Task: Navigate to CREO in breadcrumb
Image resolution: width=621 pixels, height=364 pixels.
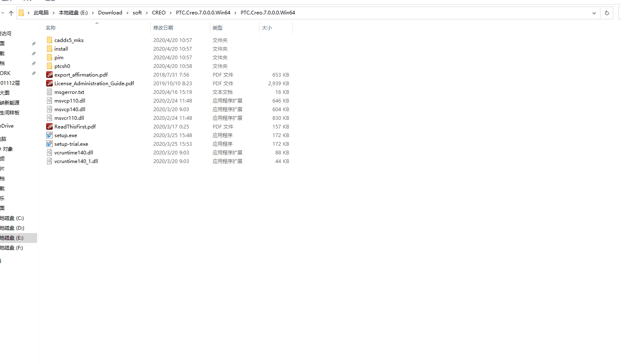Action: click(x=159, y=13)
